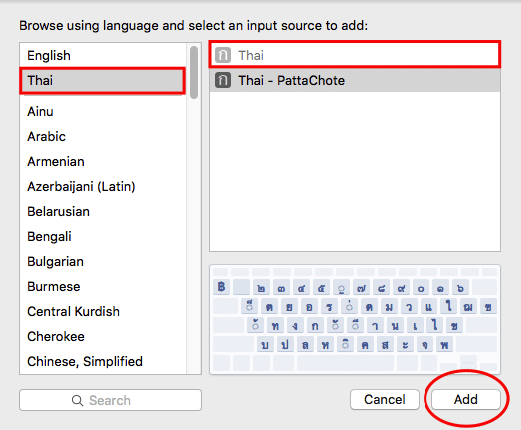Click the Cancel button

click(385, 399)
